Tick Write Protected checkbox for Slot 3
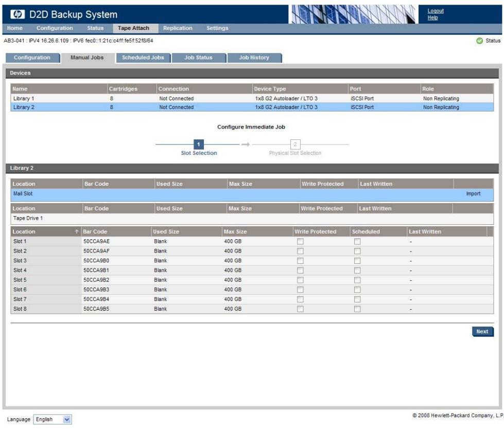Screen dimensions: 504x429 (x=300, y=261)
